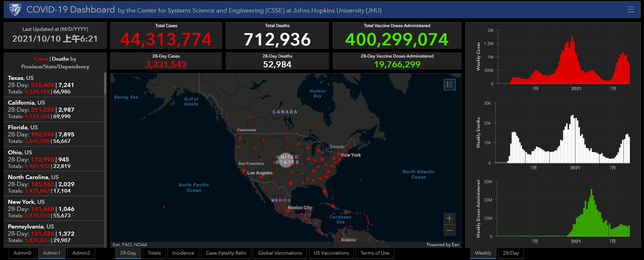
Task: Open the Admin2 tab
Action: pos(81,253)
